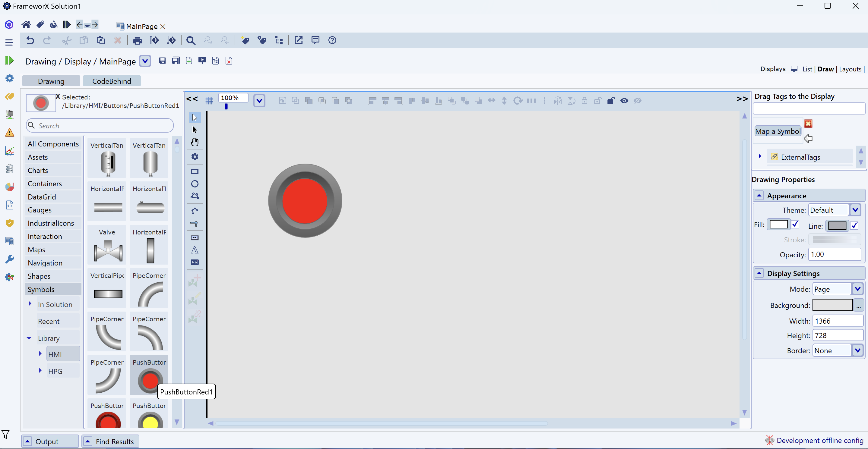Select the Polygon drawing tool

(x=195, y=196)
